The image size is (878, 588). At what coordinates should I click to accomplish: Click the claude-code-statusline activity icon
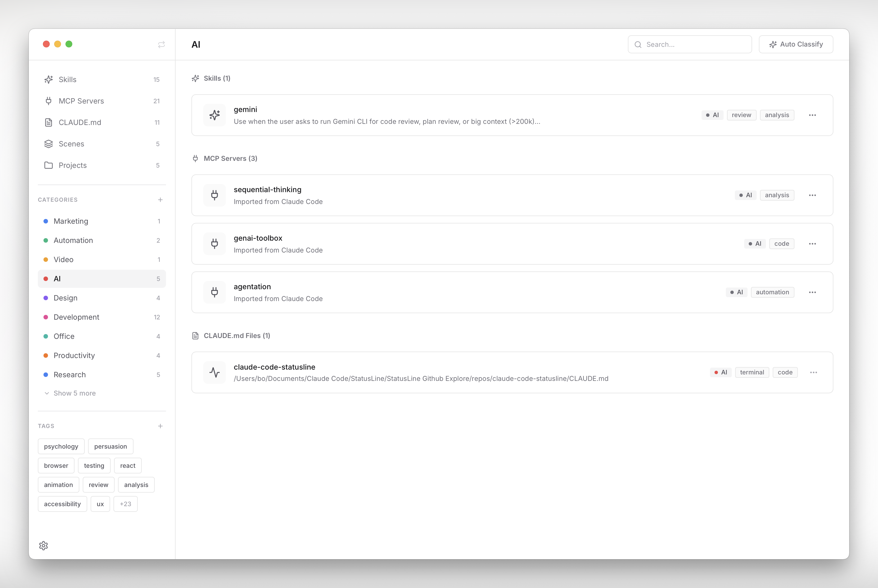pos(215,372)
